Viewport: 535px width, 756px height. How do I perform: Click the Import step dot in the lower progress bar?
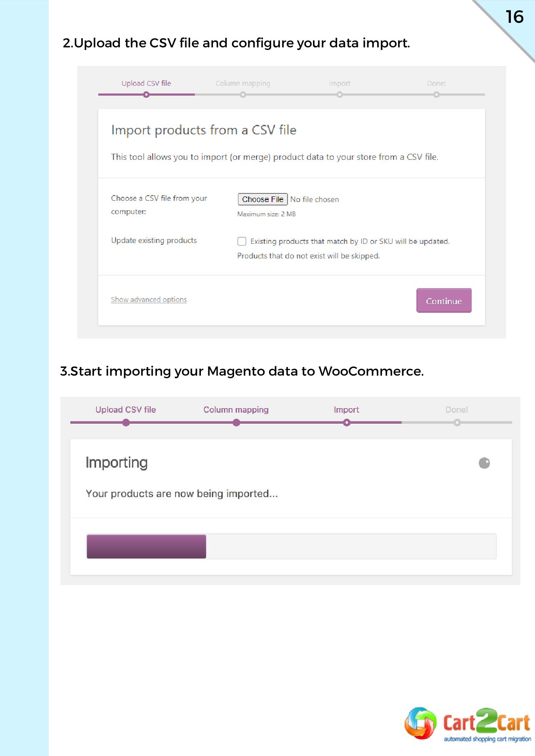pyautogui.click(x=347, y=423)
